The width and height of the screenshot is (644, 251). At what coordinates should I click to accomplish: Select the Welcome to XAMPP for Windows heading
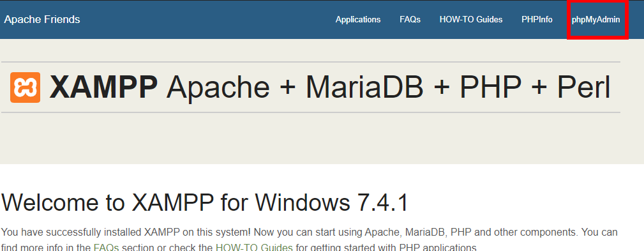coord(205,202)
